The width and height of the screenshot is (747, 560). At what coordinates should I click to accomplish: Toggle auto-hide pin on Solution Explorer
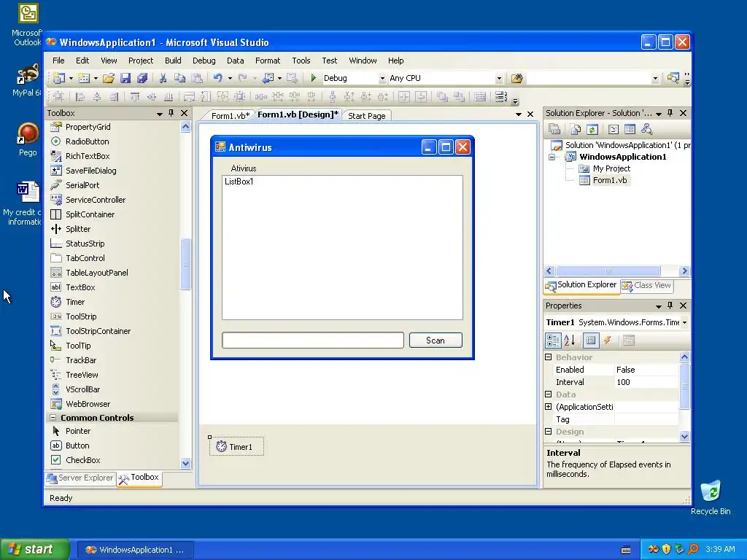[x=670, y=113]
